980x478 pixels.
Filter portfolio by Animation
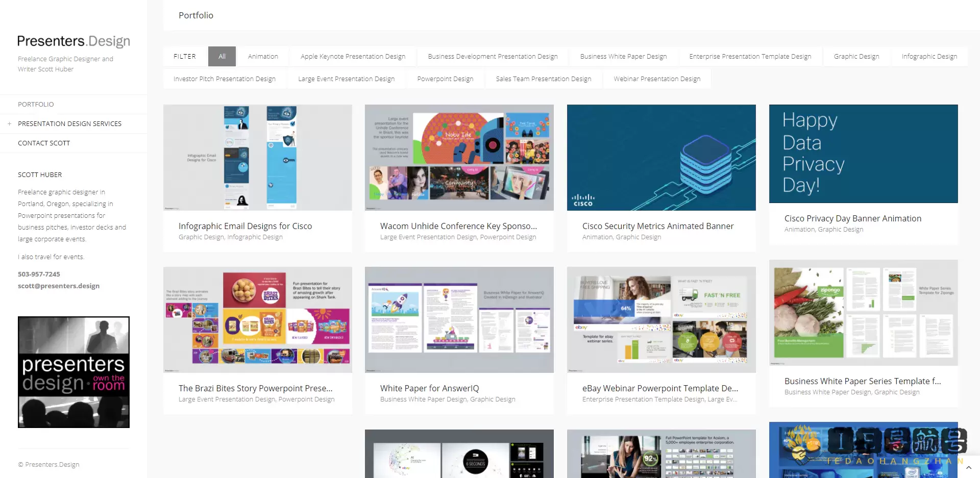pos(263,56)
